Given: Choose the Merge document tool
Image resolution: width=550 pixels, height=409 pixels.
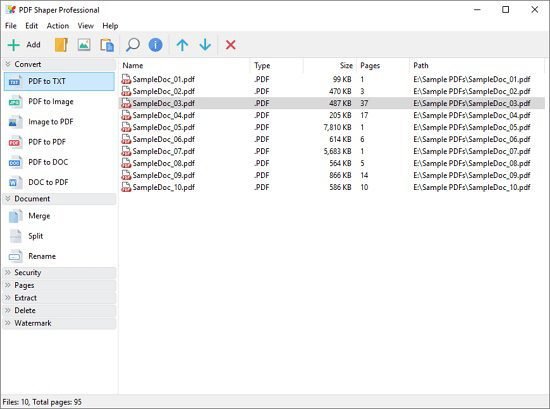Looking at the screenshot, I should (x=59, y=216).
